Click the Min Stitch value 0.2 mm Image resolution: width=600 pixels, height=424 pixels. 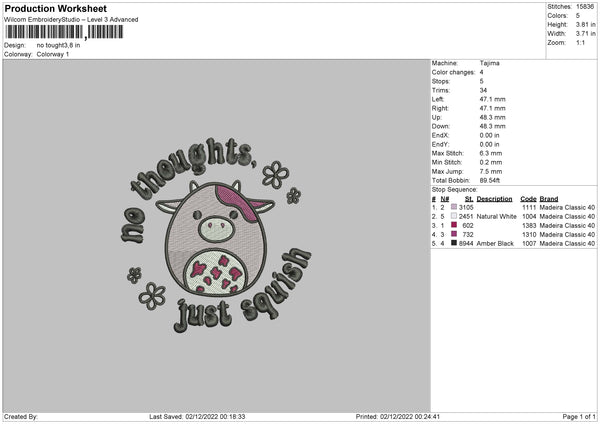491,162
